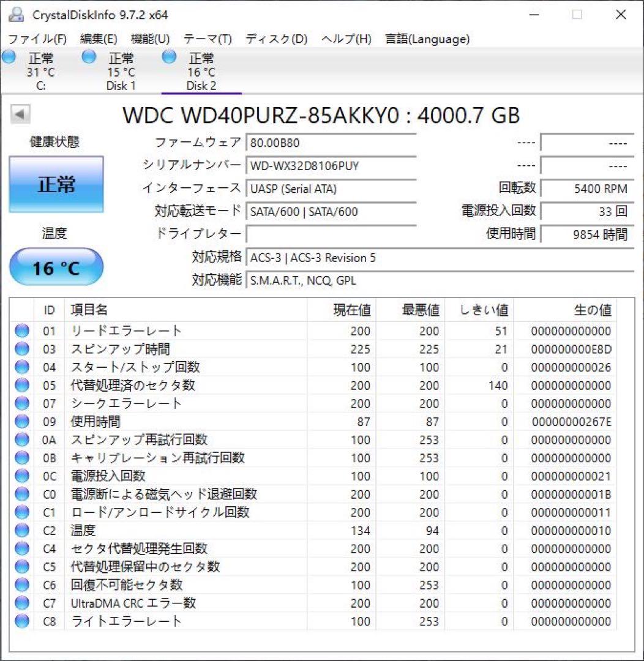Switch to the Disk 1 tab

click(x=121, y=71)
